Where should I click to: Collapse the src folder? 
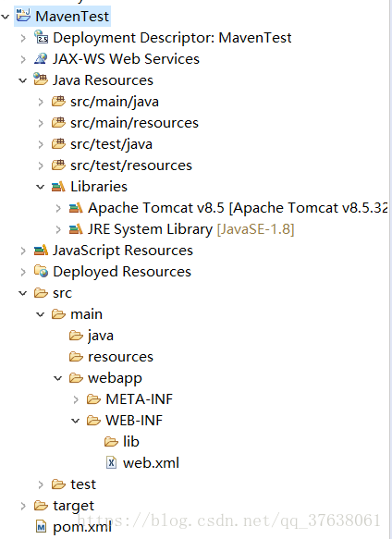23,293
